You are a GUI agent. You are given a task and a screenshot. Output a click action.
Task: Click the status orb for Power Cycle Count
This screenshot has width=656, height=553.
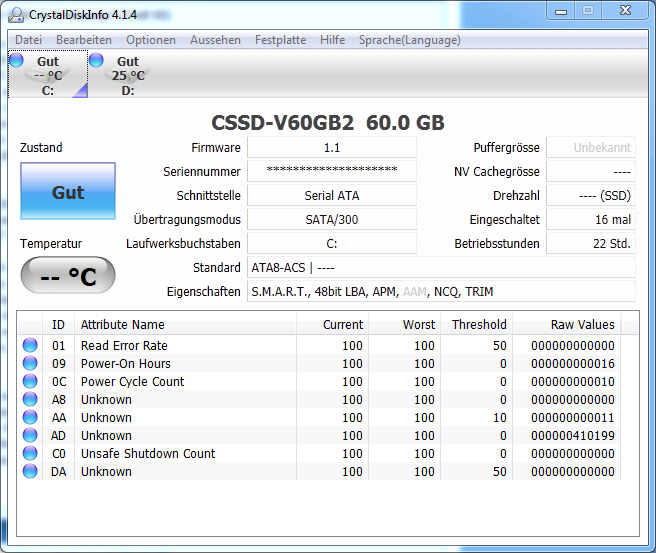[30, 381]
